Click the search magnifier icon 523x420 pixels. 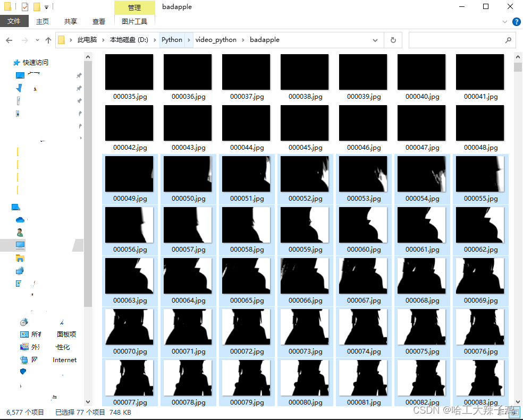pyautogui.click(x=508, y=40)
